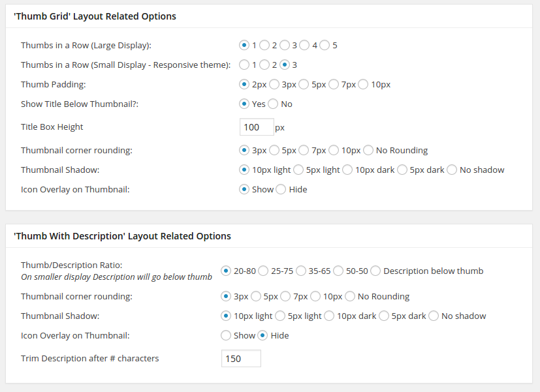The height and width of the screenshot is (392, 540).
Task: Select No for Show Title Below Thumbnail
Action: click(x=273, y=104)
